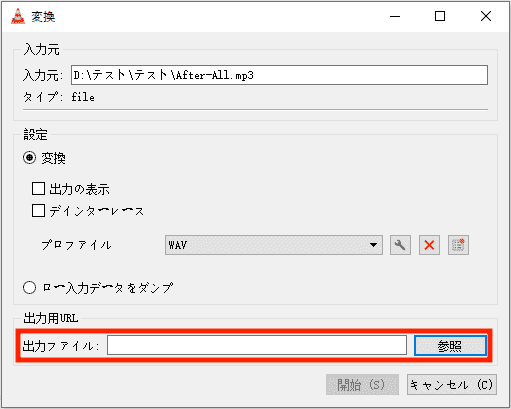511x409 pixels.
Task: Enable the 出力の表示 checkbox
Action: pos(38,189)
